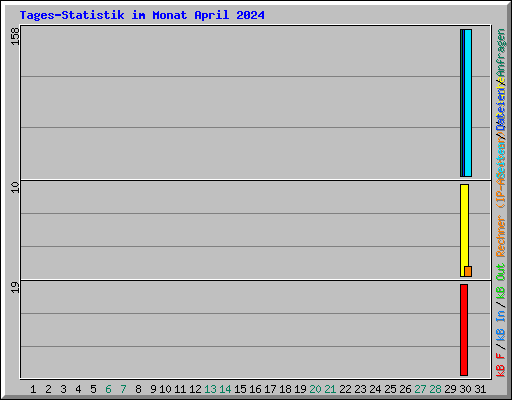This screenshot has height=400, width=512.
Task: Click day 2 on the x-axis
Action: [x=48, y=389]
